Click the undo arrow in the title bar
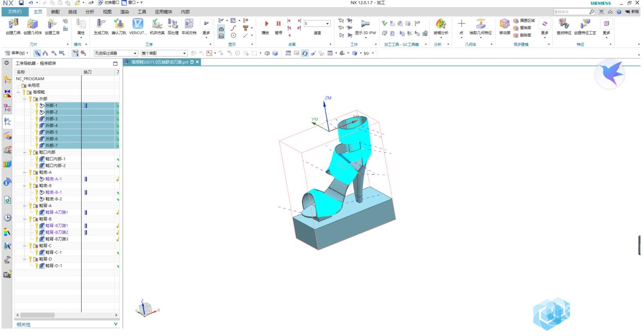 (31, 3)
